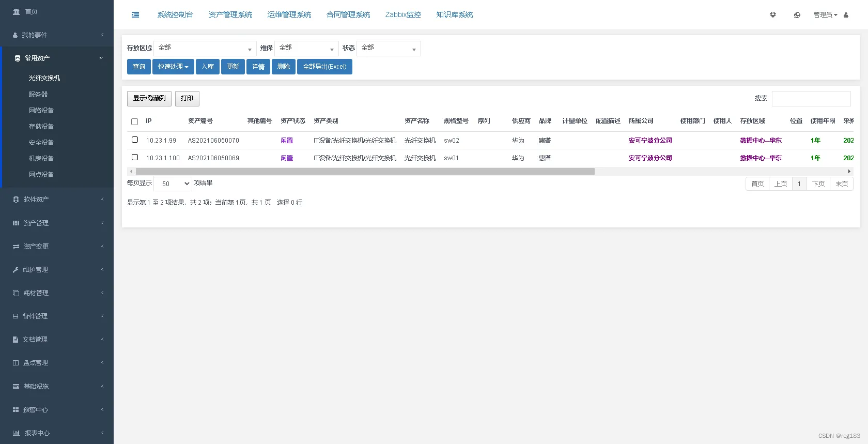Viewport: 868px width, 444px height.
Task: Click the copy icon beside 耗材管理
Action: tap(16, 293)
